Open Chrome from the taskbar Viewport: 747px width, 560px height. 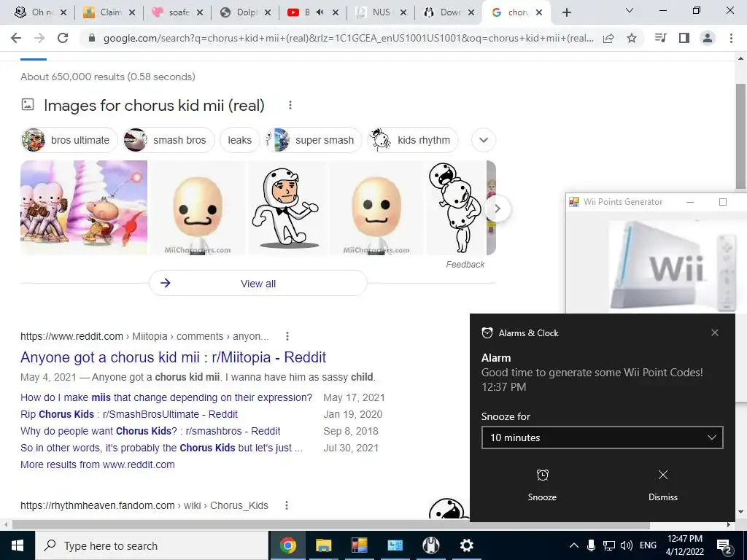coord(287,545)
